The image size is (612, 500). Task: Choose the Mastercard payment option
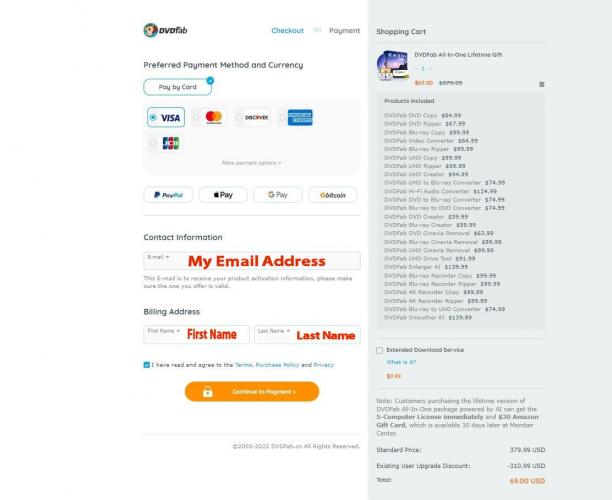[x=209, y=117]
